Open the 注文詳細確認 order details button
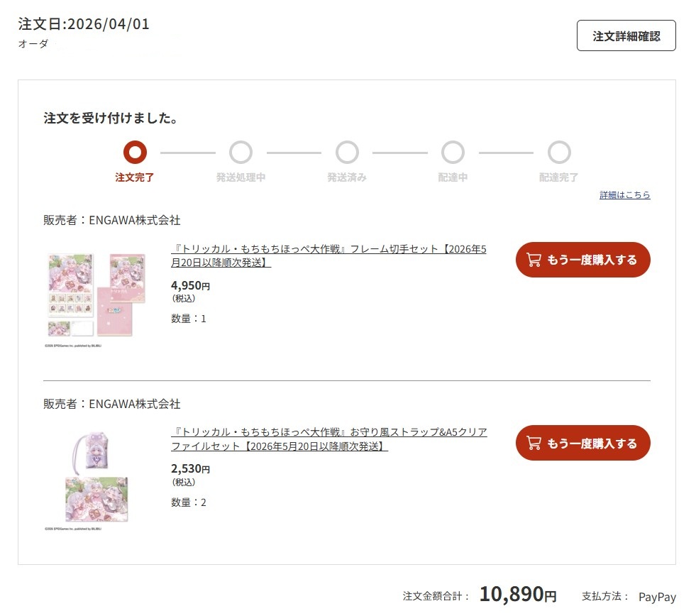Screen dimensions: 696x616 tap(626, 36)
